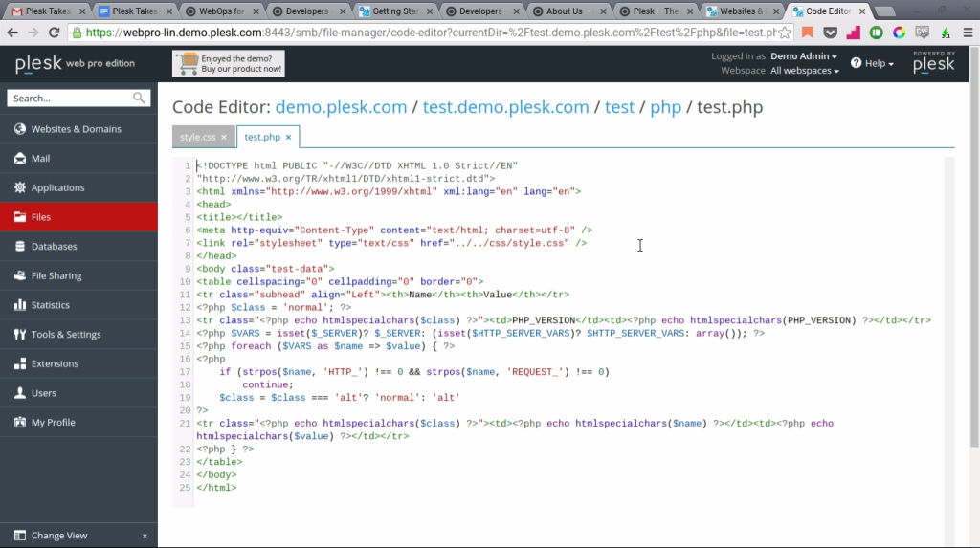980x548 pixels.
Task: View Statistics page
Action: coord(50,305)
